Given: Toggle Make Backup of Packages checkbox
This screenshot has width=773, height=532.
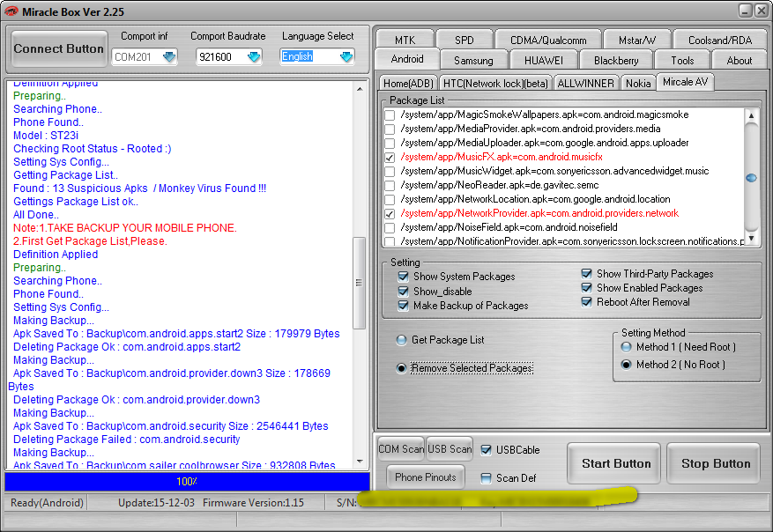Looking at the screenshot, I should 404,306.
